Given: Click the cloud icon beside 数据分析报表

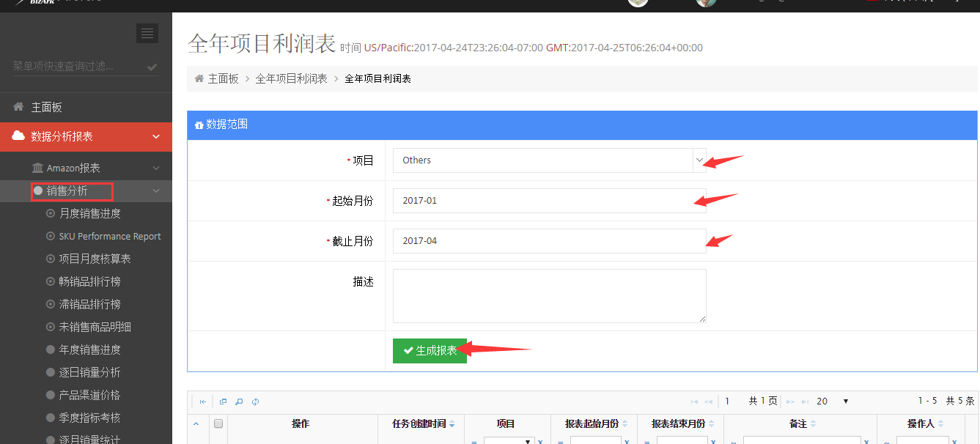Looking at the screenshot, I should 18,136.
